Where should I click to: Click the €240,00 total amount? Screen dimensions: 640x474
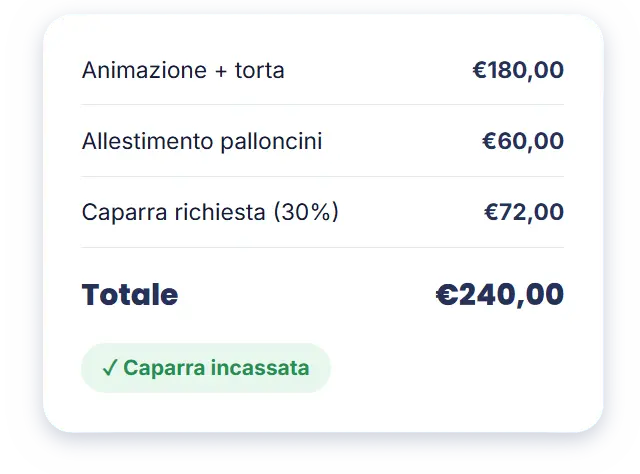500,294
